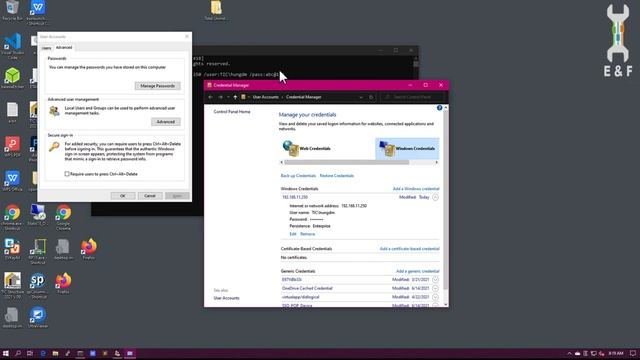Go forward in Credential Manager window
This screenshot has width=640, height=360.
tap(220, 97)
